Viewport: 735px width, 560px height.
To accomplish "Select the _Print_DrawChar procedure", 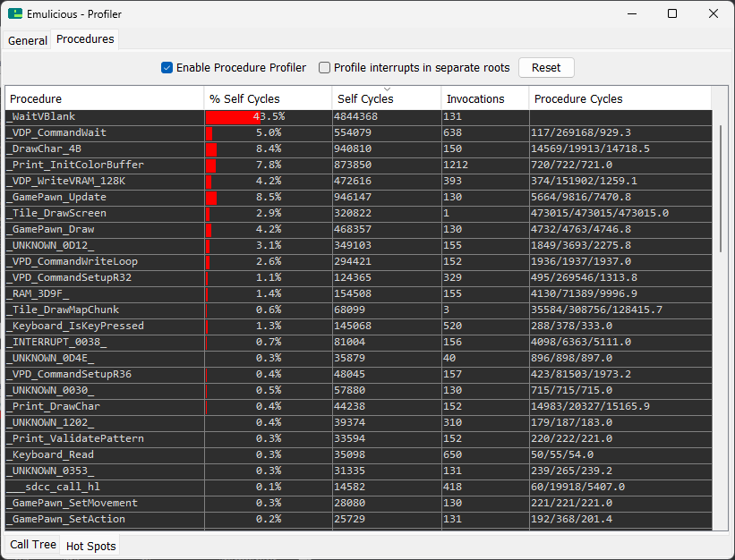I will click(x=359, y=406).
